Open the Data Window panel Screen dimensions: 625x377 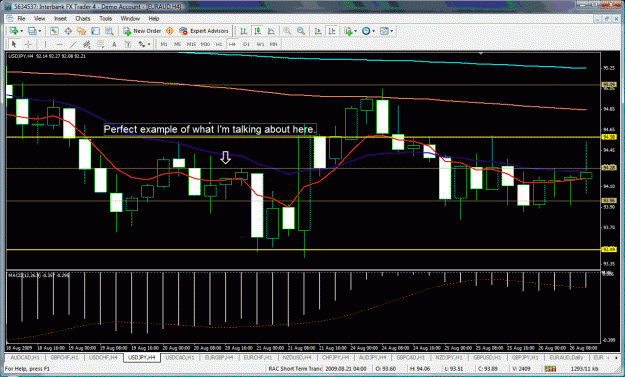point(68,31)
